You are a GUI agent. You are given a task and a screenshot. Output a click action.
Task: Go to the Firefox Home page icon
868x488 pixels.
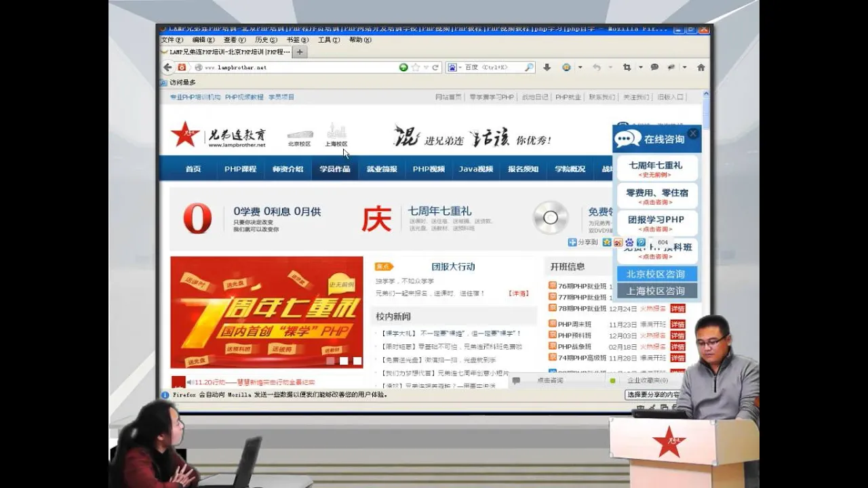coord(701,67)
